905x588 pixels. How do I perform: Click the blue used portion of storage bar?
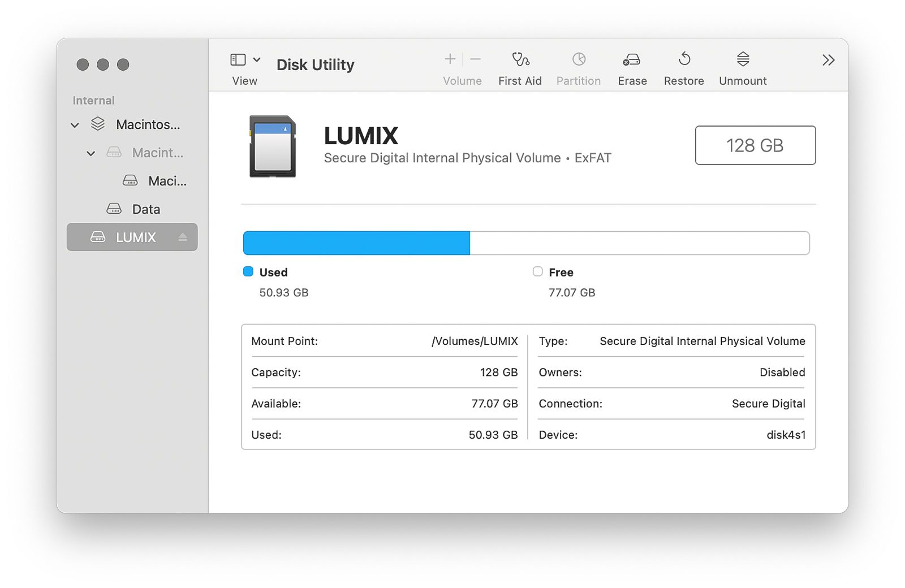point(356,243)
